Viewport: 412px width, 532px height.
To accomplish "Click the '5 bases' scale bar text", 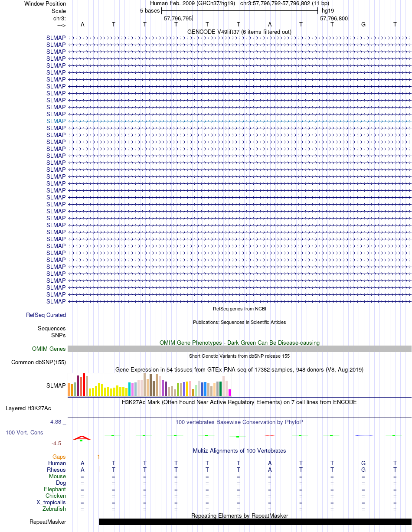I will [150, 11].
